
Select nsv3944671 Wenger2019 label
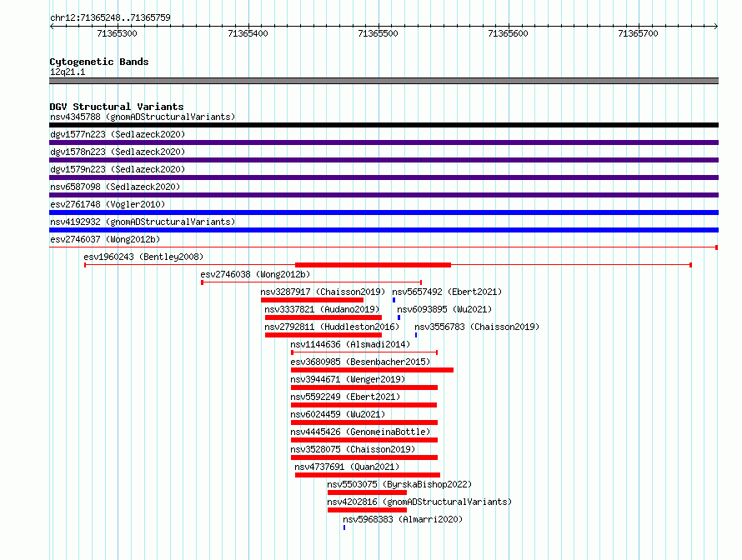click(348, 379)
